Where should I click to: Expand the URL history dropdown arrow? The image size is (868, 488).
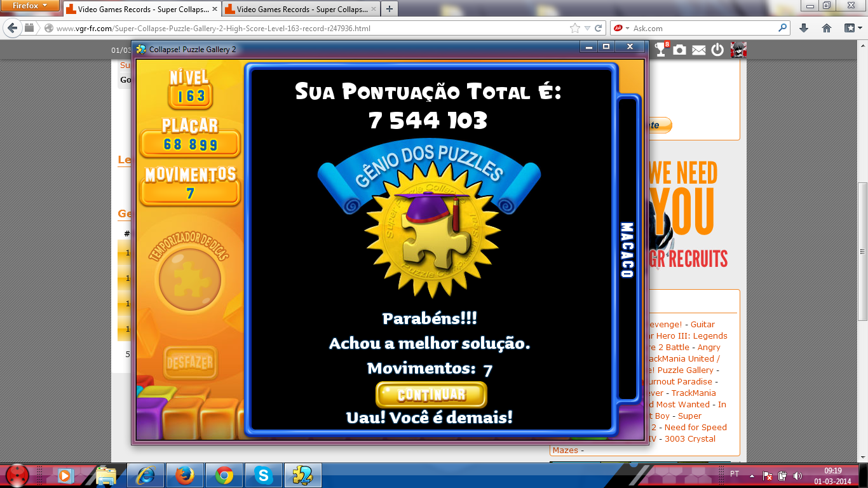coord(588,28)
